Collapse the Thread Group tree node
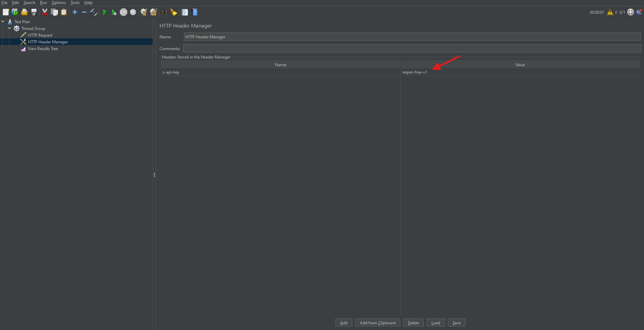This screenshot has height=330, width=644. [9, 28]
